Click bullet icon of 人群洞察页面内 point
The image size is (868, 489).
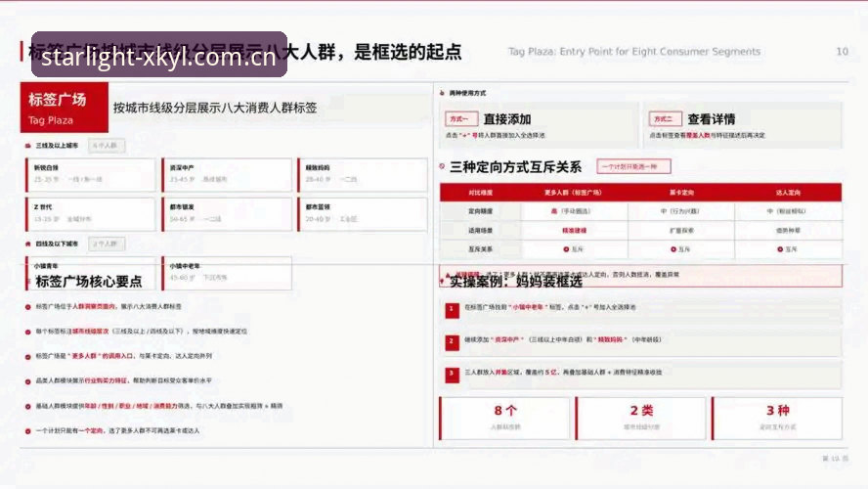pos(27,307)
